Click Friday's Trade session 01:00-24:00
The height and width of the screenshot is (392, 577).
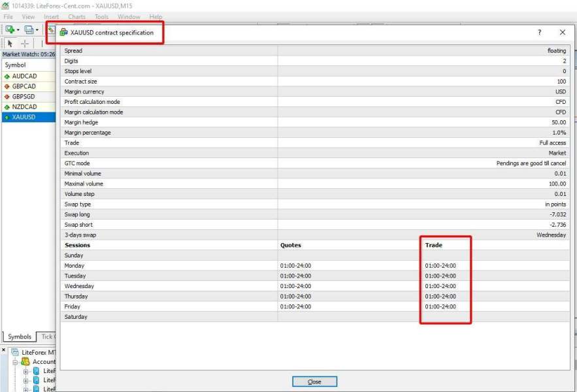pos(440,306)
